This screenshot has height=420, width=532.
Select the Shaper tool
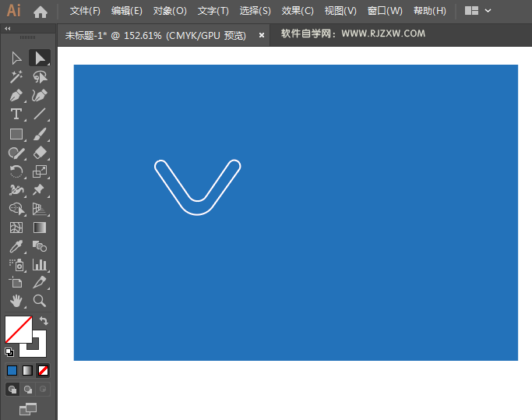(16, 154)
